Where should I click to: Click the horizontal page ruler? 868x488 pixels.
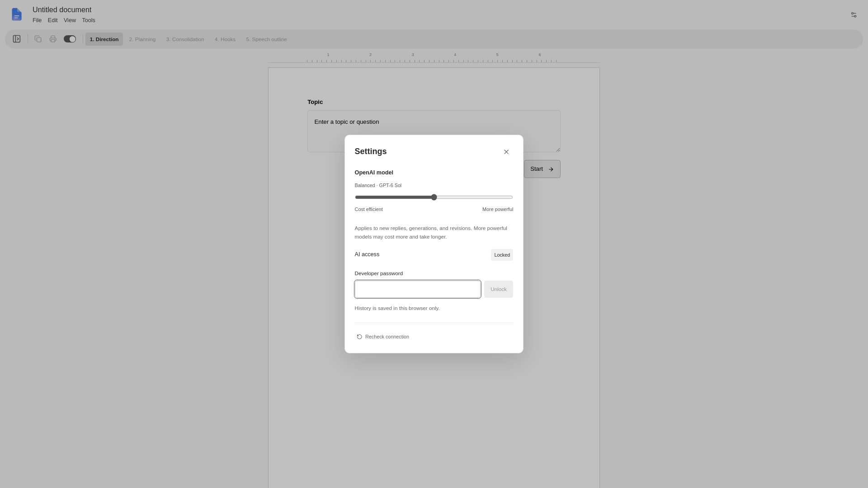click(x=434, y=57)
